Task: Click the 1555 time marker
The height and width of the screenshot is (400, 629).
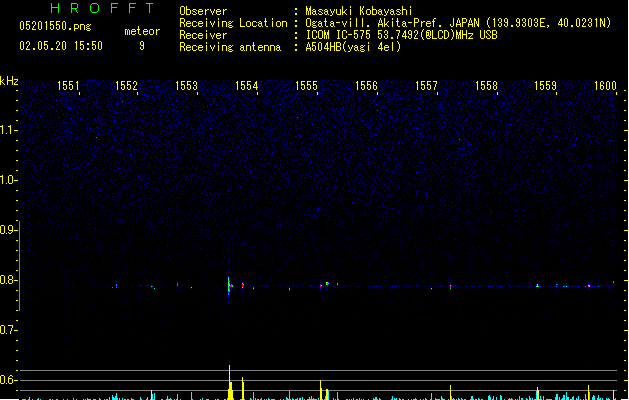Action: 306,86
